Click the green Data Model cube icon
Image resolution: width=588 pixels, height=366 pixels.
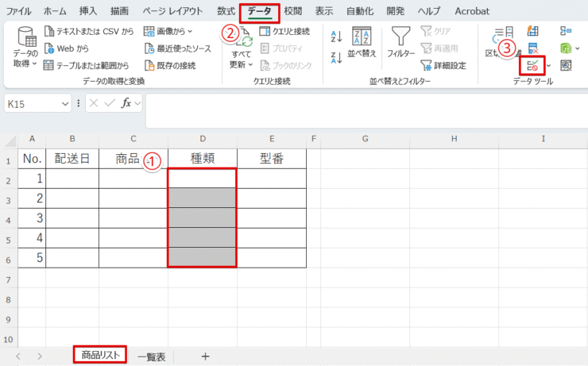point(566,48)
